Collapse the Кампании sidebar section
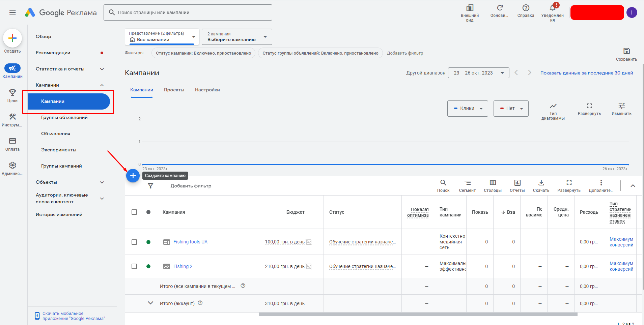Image resolution: width=644 pixels, height=325 pixels. [x=102, y=85]
